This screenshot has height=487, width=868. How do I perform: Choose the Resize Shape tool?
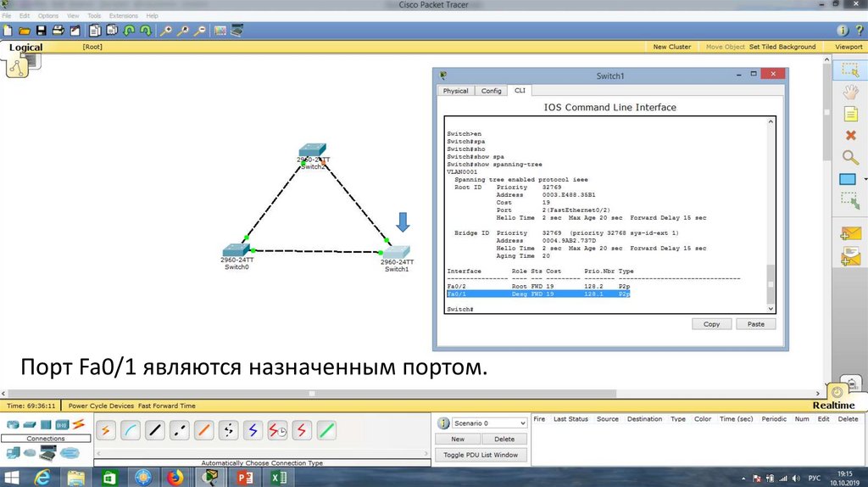[850, 200]
